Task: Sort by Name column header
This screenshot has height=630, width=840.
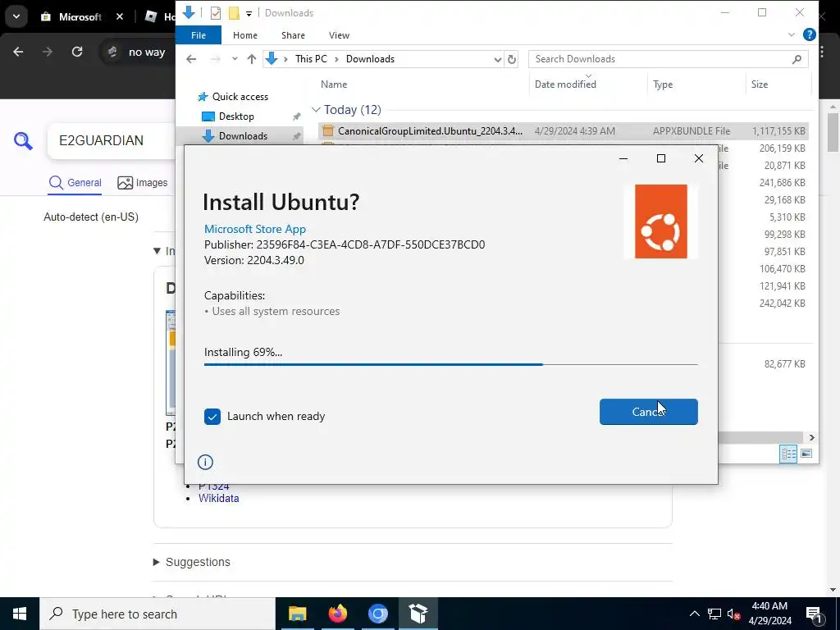Action: [334, 84]
